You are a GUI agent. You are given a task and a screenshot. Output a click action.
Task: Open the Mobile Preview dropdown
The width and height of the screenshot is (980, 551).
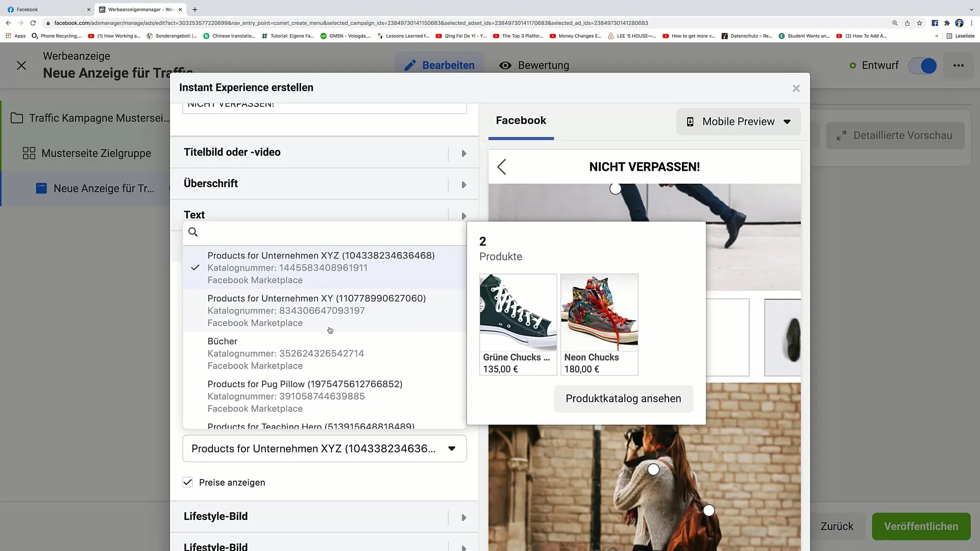(x=739, y=121)
